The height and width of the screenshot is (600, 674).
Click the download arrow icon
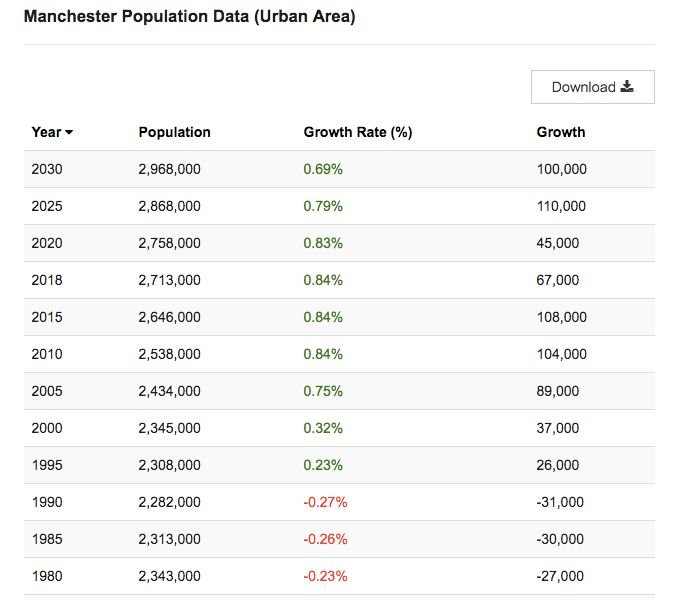[627, 87]
